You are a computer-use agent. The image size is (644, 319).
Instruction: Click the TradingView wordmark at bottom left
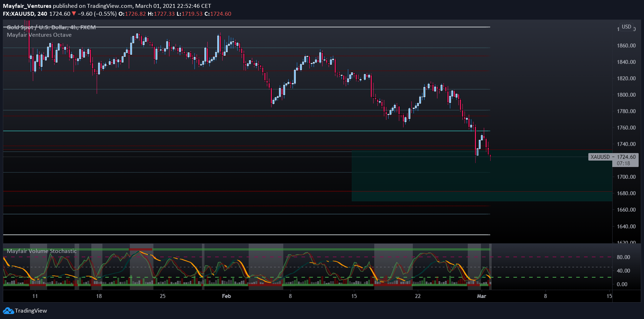[x=31, y=311]
